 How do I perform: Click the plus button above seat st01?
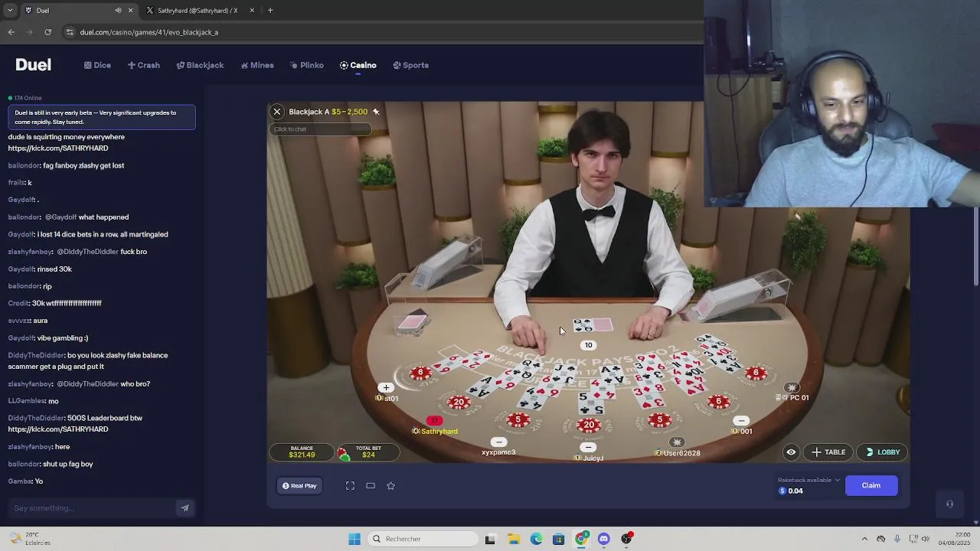pos(386,388)
